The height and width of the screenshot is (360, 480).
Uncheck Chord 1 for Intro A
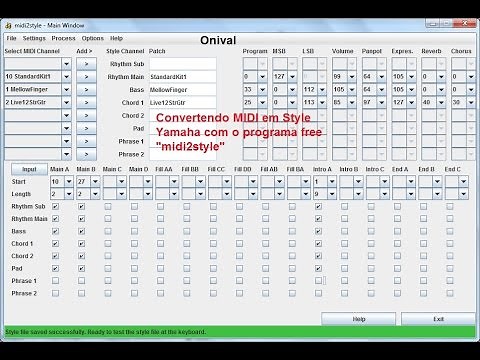coord(318,244)
